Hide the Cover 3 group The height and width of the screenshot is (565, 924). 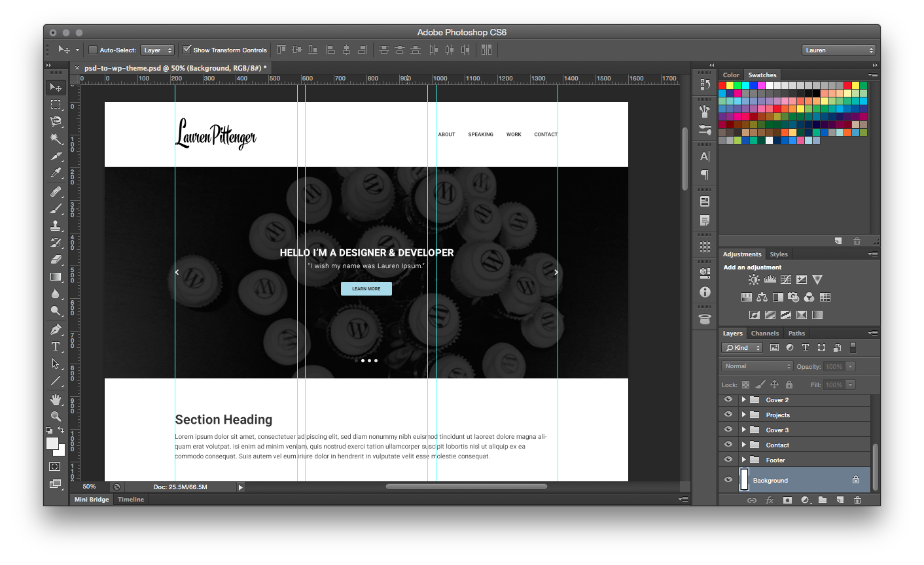728,430
